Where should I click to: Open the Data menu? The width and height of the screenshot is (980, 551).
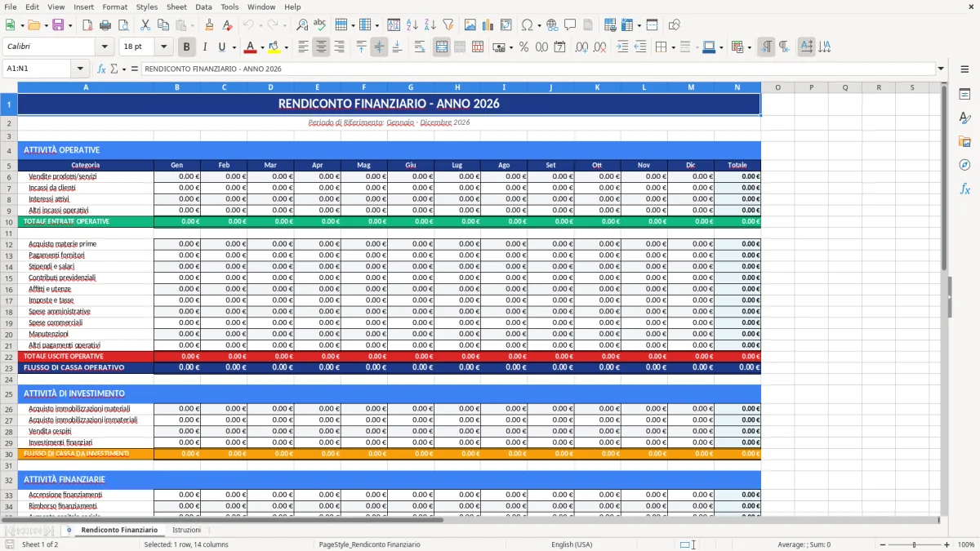(204, 7)
